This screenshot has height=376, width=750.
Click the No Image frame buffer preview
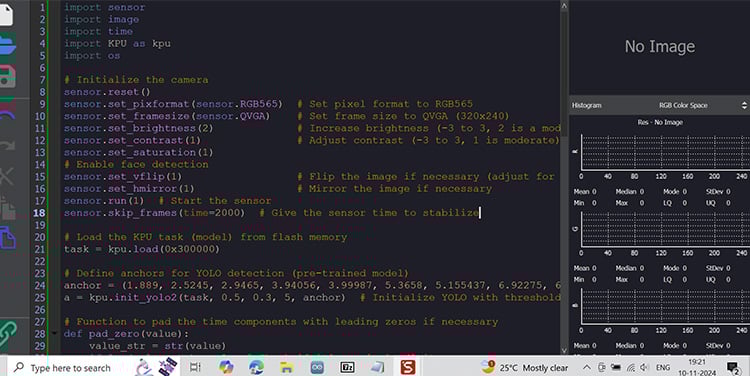pos(660,47)
